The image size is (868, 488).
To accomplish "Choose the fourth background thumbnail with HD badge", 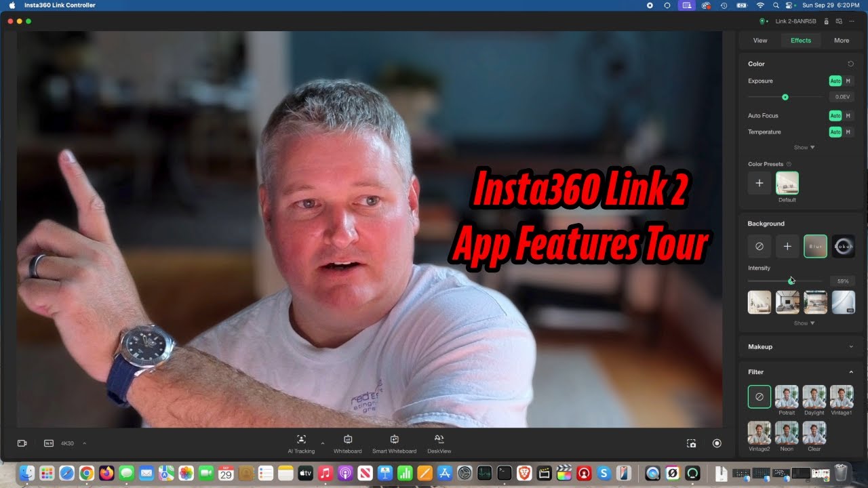I will click(844, 302).
